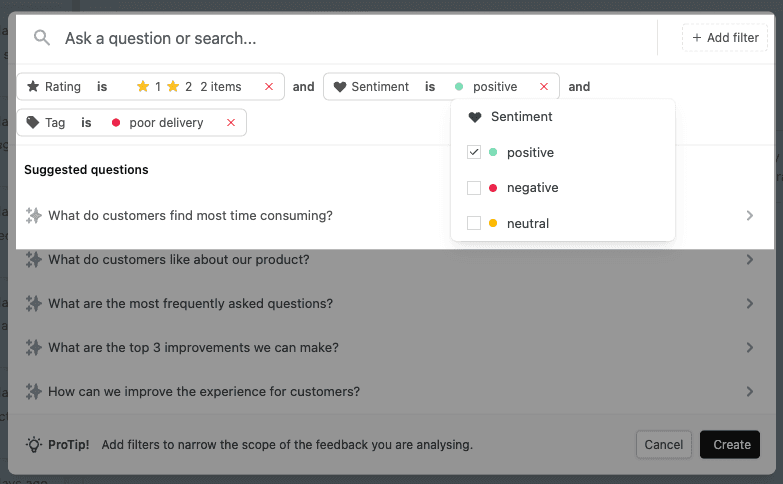Select 'What do customers like about our product?'
Viewport: 783px width, 484px height.
tap(179, 260)
